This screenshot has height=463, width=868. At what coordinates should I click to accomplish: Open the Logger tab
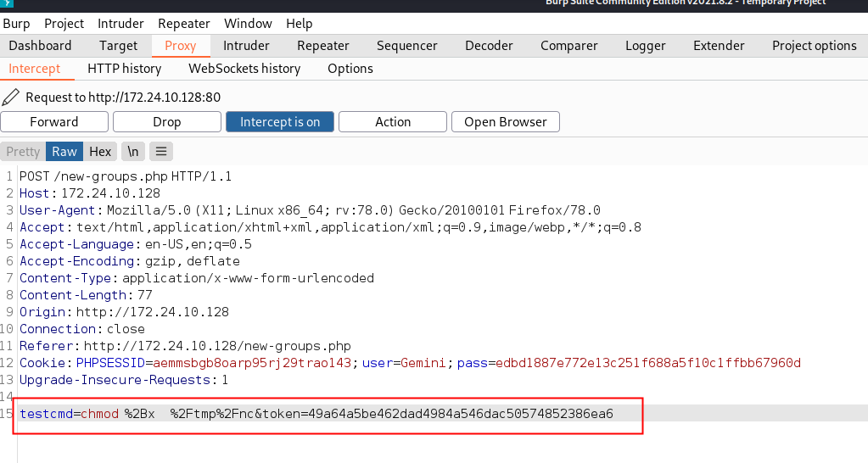[646, 46]
